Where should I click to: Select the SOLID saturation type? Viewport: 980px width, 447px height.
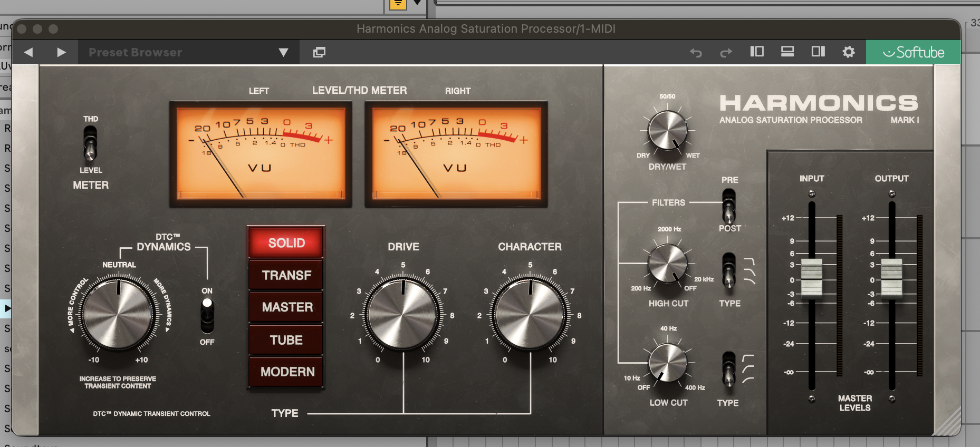click(286, 243)
